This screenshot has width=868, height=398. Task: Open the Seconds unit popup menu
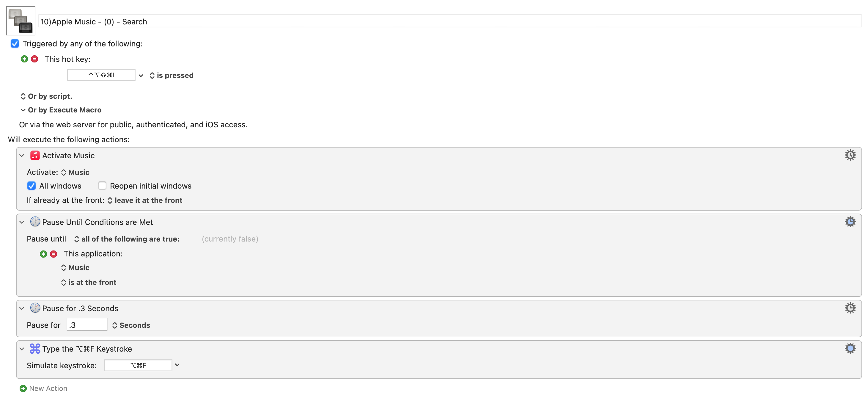(131, 325)
